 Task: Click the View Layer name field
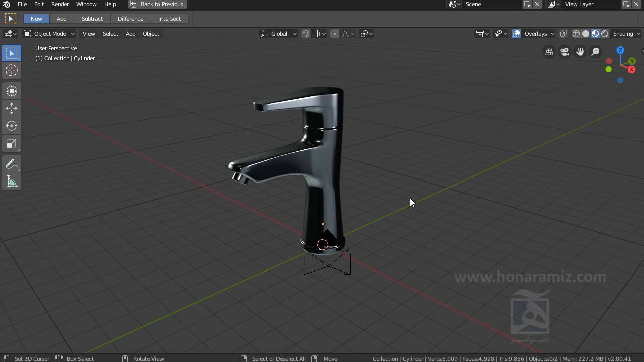tap(592, 4)
